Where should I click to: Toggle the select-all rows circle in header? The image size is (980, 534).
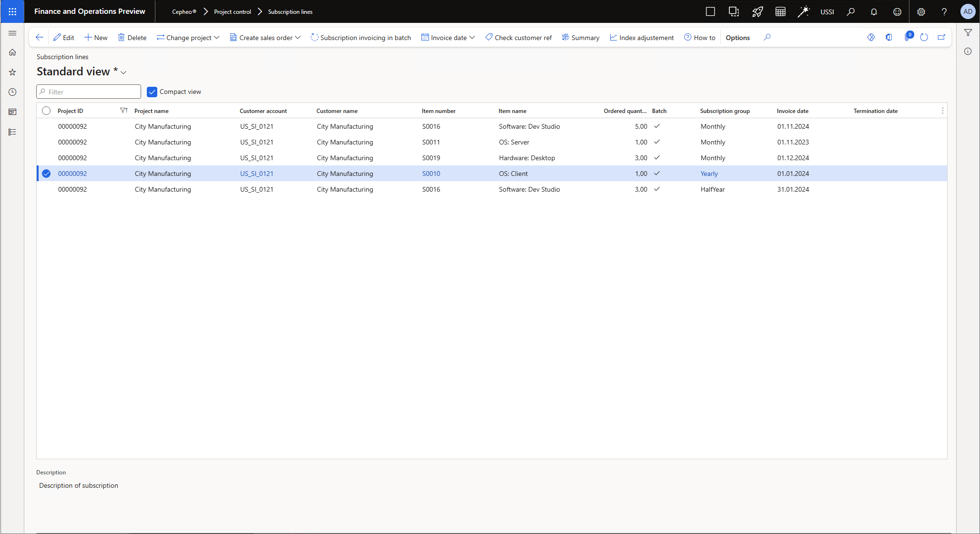[46, 111]
